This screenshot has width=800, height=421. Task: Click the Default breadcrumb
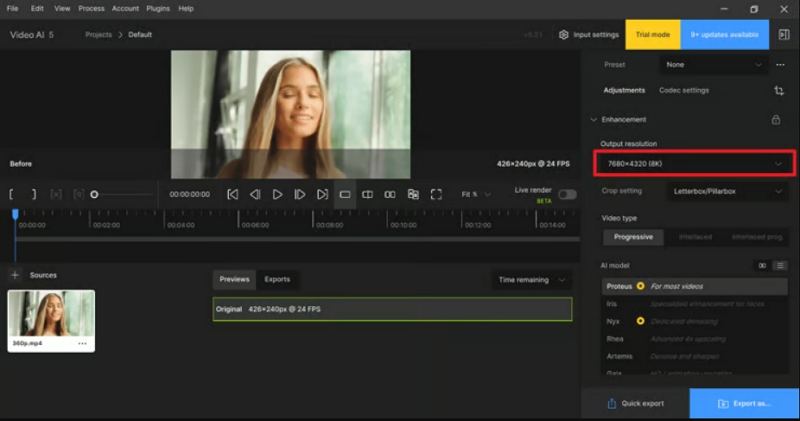[x=140, y=35]
